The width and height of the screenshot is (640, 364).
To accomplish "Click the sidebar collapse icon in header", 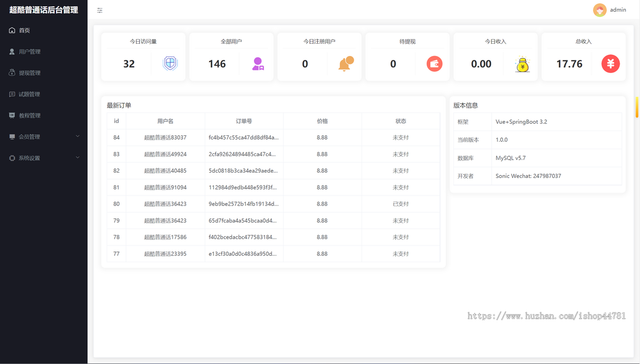I will pos(100,10).
